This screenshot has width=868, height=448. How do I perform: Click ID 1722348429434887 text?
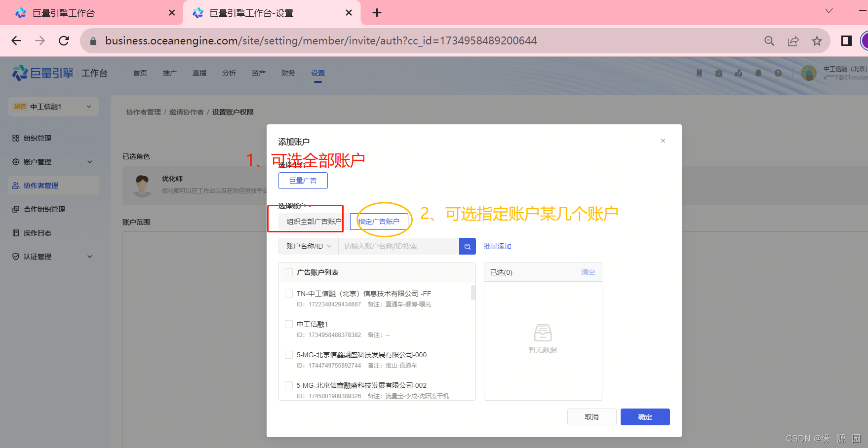329,304
